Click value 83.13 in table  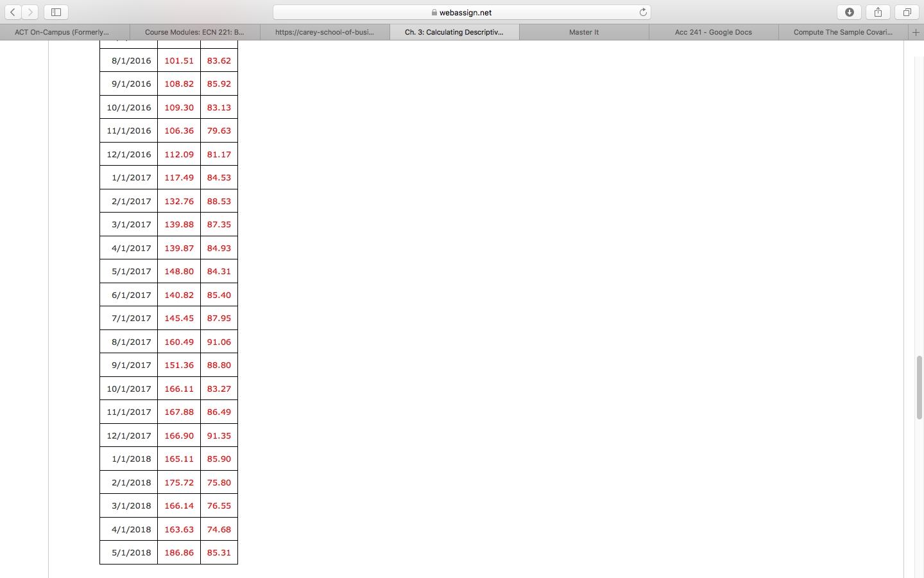(x=219, y=107)
